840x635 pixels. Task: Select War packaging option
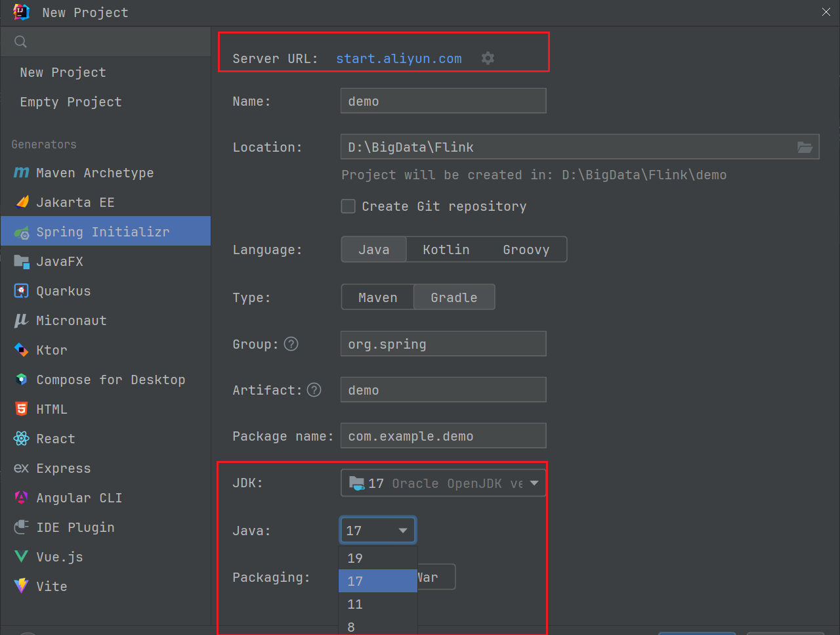tap(436, 577)
